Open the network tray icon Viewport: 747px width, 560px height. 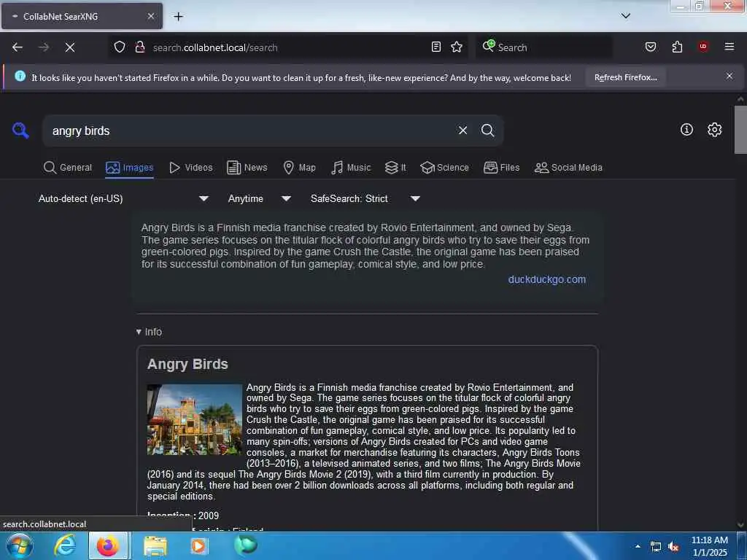(x=656, y=547)
